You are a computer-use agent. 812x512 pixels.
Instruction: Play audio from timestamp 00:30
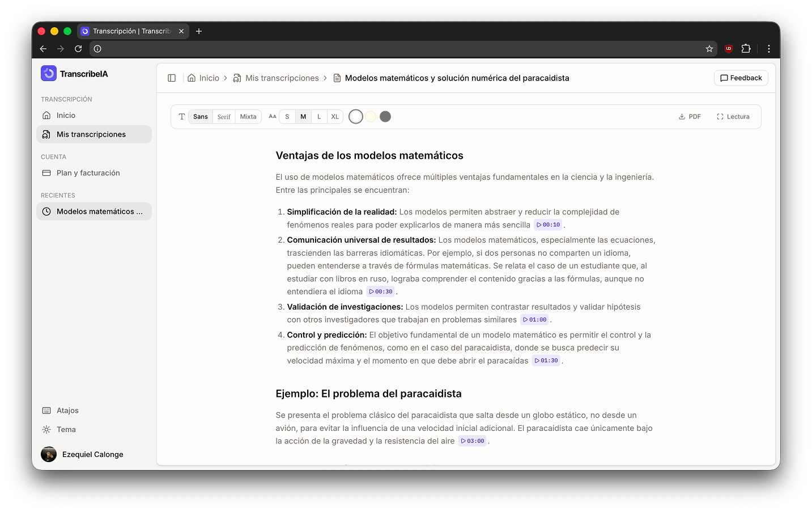pos(380,291)
